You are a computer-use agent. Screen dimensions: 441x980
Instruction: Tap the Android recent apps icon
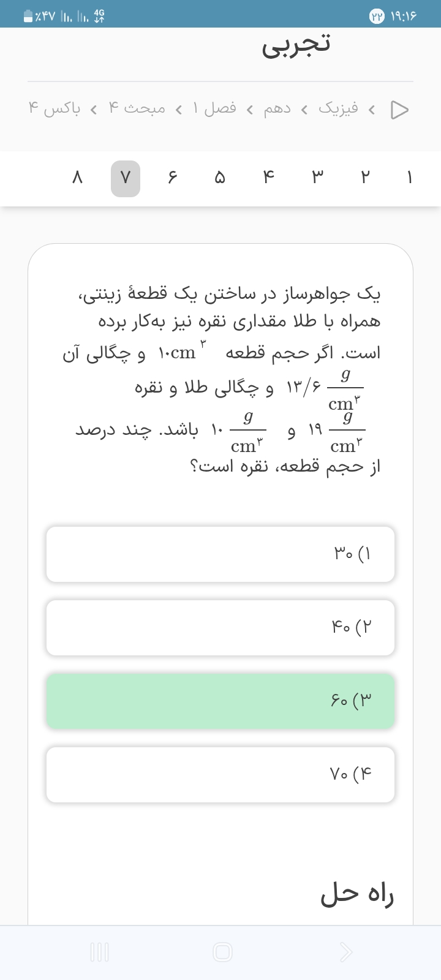99,952
